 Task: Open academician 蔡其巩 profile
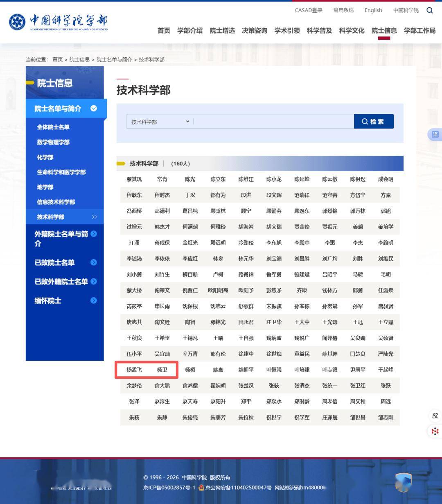coord(134,179)
